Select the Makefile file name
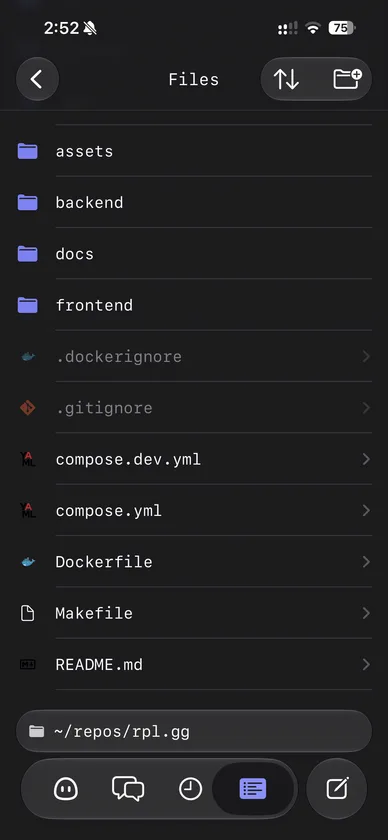This screenshot has width=388, height=840. [x=94, y=613]
